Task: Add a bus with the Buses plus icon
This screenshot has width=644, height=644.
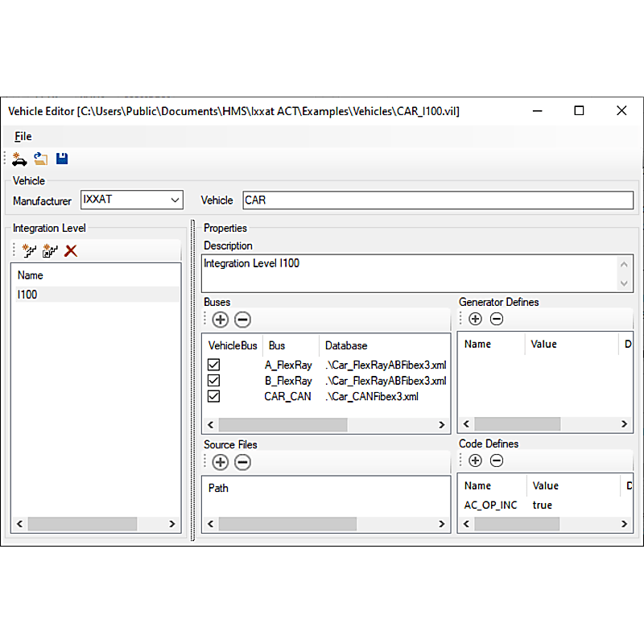Action: click(x=220, y=320)
